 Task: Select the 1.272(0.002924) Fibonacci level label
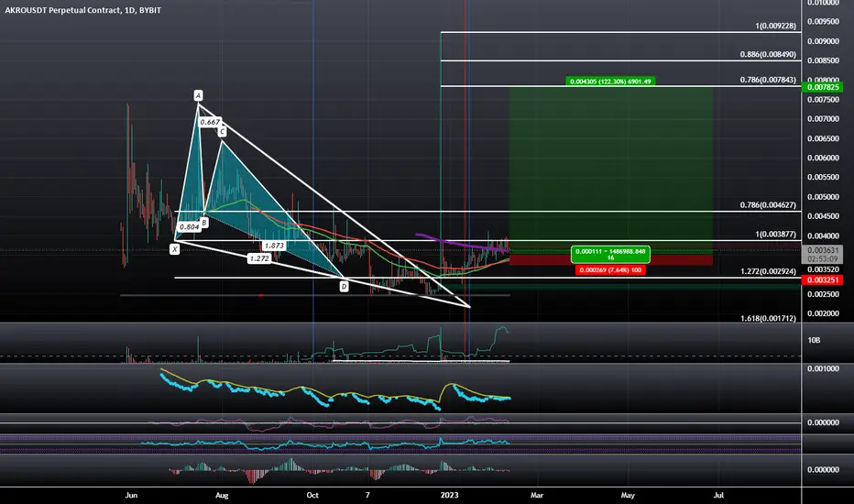coord(768,271)
